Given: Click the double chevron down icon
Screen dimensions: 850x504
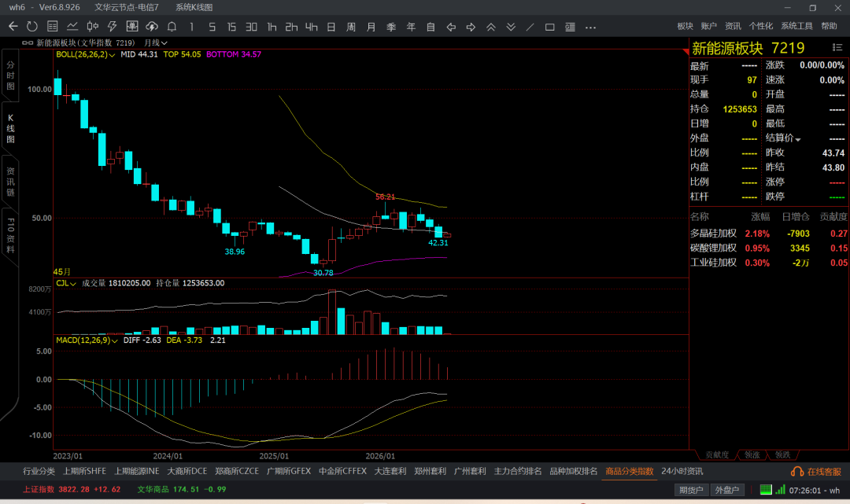Looking at the screenshot, I should (x=511, y=27).
